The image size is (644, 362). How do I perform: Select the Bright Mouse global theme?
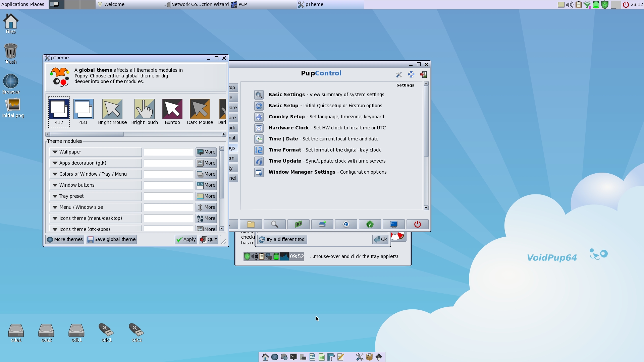112,109
